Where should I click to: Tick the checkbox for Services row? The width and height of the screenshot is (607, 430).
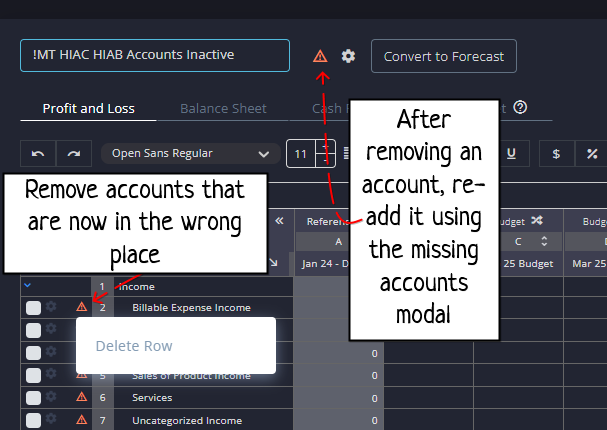[x=33, y=397]
